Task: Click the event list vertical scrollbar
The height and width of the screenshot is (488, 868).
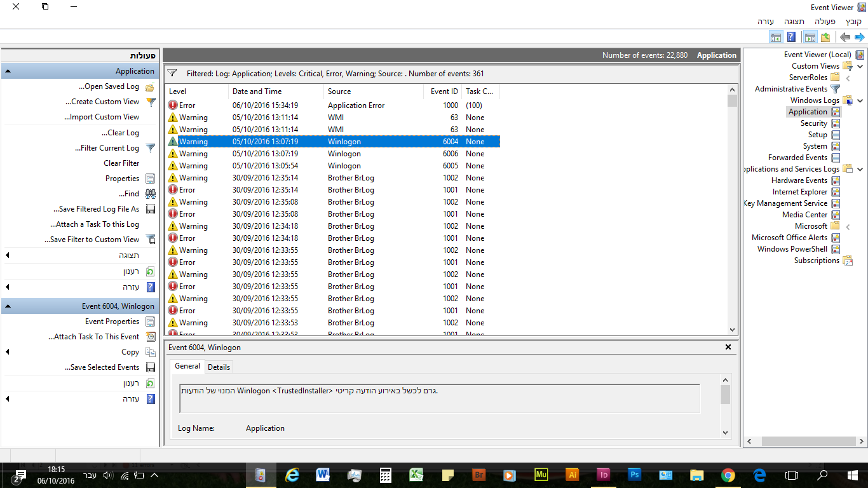Action: coord(732,210)
